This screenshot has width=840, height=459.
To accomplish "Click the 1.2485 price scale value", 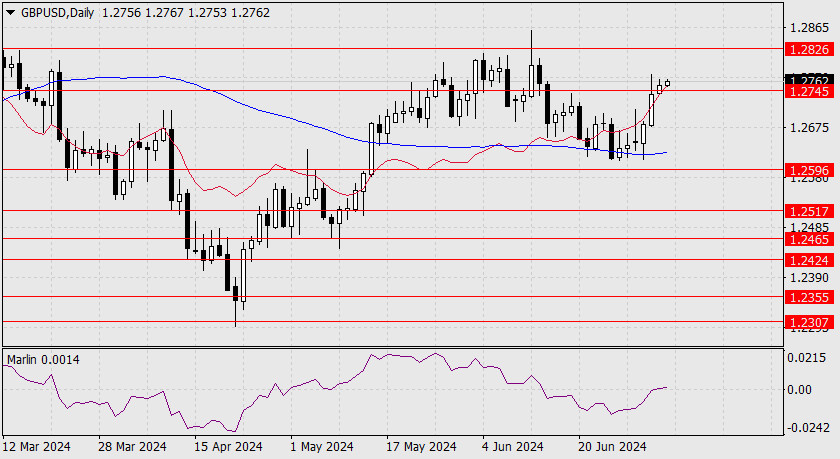I will [x=809, y=227].
